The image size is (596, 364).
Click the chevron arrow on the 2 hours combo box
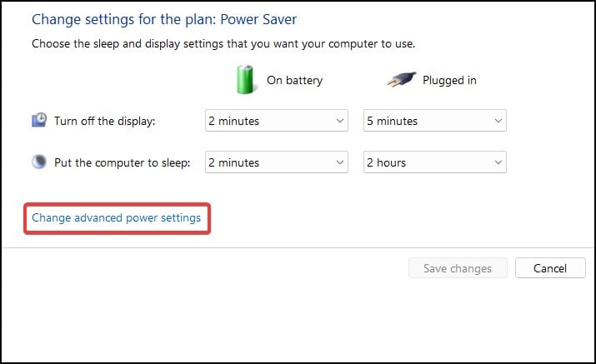coord(498,162)
